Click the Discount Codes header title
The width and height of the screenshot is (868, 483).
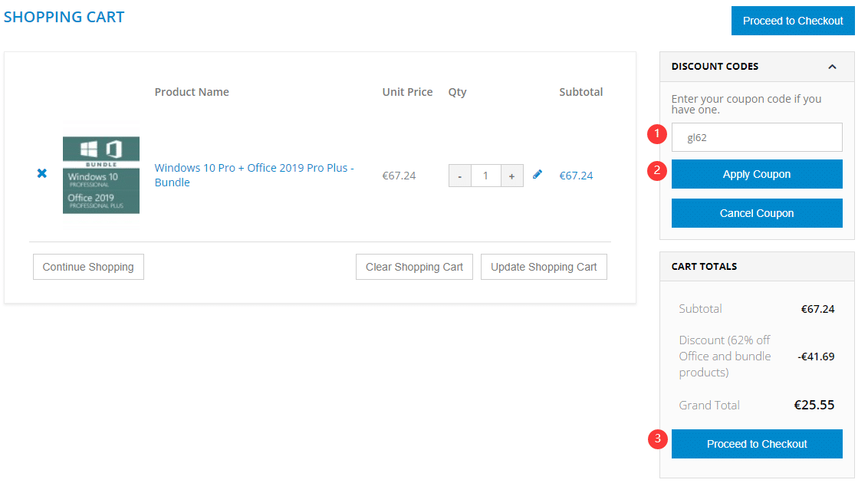(715, 67)
